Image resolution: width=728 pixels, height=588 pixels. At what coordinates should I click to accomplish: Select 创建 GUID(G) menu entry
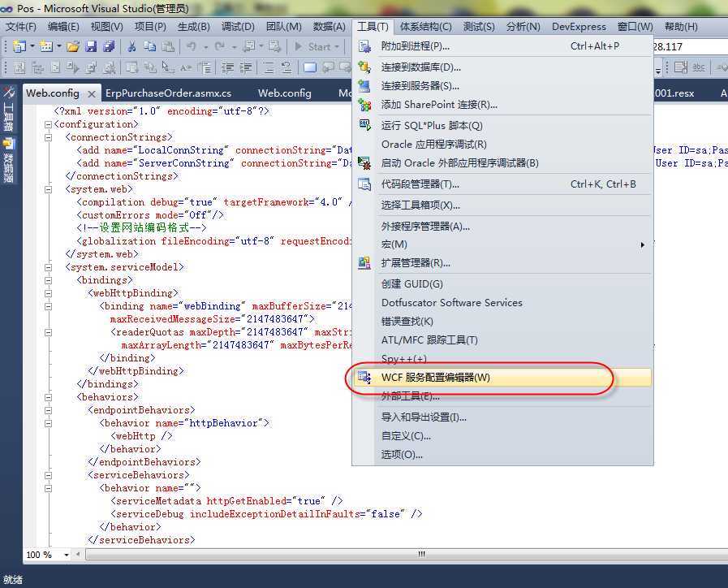[503, 283]
